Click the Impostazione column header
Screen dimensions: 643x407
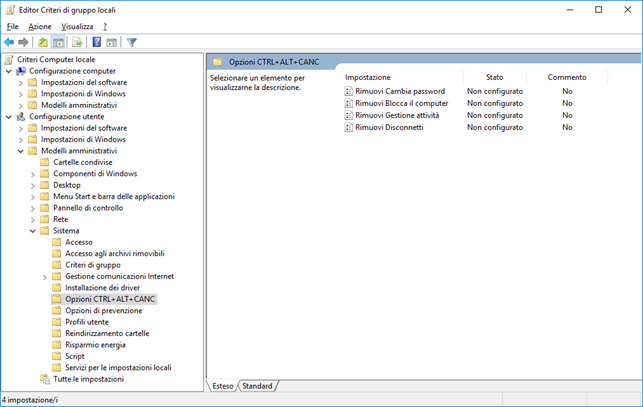368,76
